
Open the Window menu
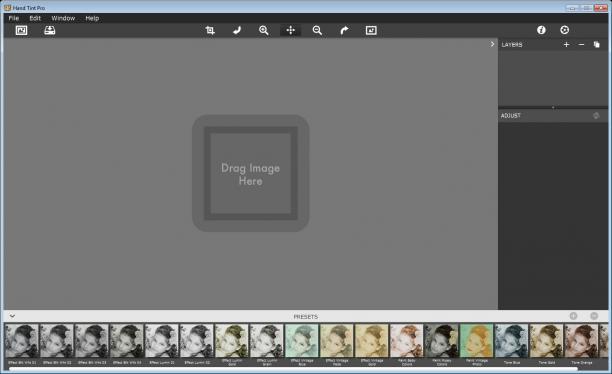click(x=63, y=18)
